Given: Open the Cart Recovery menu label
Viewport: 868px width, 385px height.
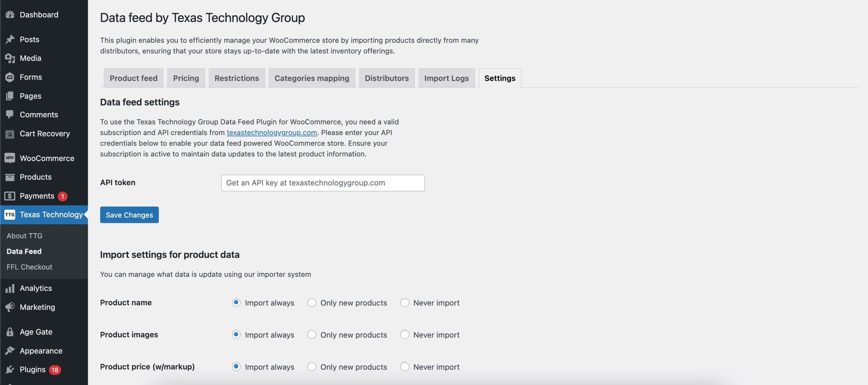Looking at the screenshot, I should point(45,134).
